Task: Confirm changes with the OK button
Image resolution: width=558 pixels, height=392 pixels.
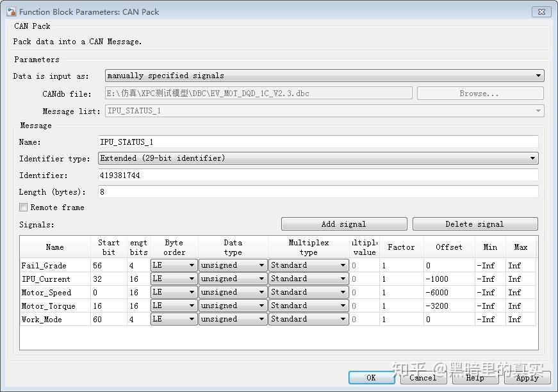Action: click(372, 378)
